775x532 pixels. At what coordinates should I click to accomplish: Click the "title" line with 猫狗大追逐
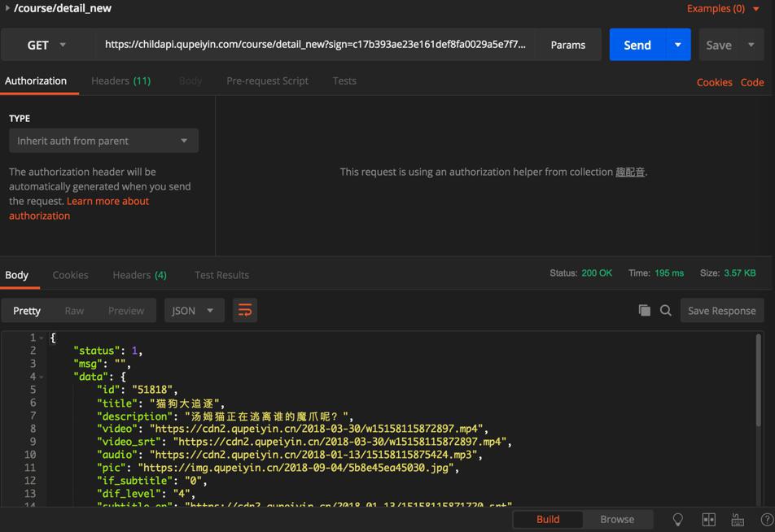point(160,403)
